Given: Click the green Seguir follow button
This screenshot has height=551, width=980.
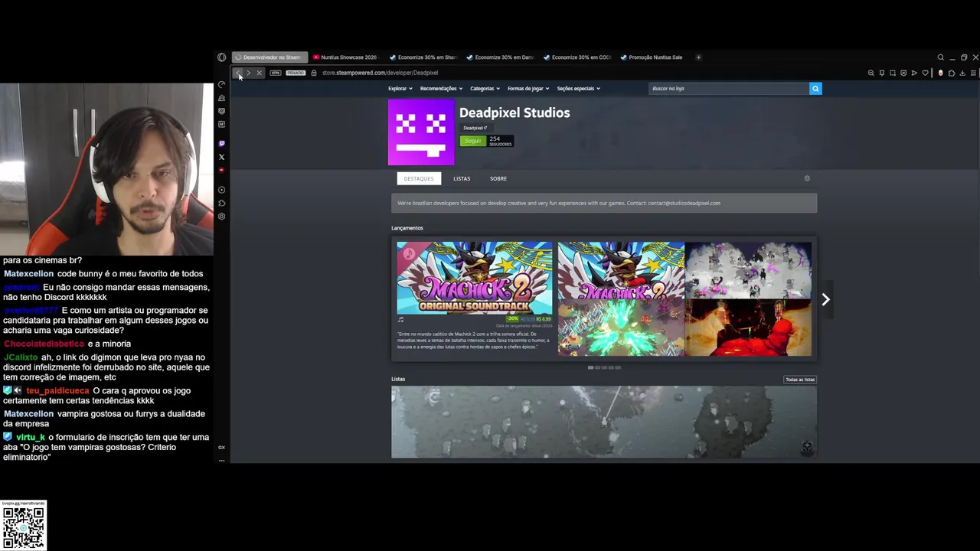Looking at the screenshot, I should click(x=472, y=141).
